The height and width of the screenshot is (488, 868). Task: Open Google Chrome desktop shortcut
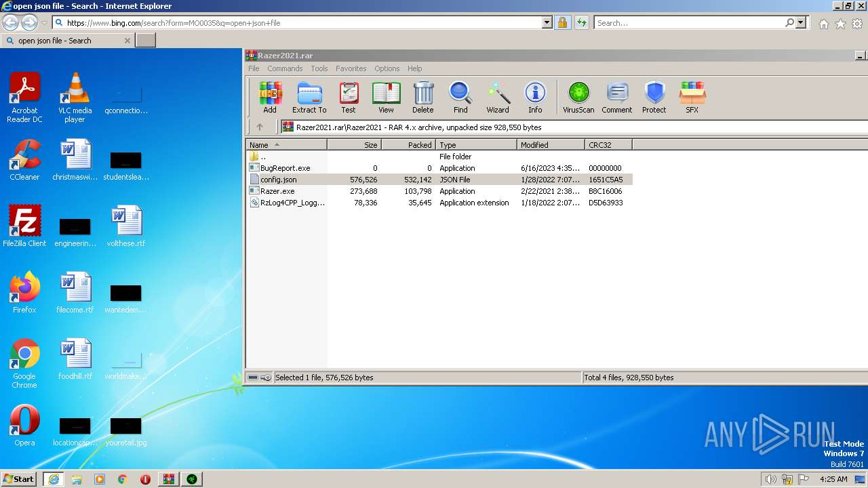pos(24,364)
